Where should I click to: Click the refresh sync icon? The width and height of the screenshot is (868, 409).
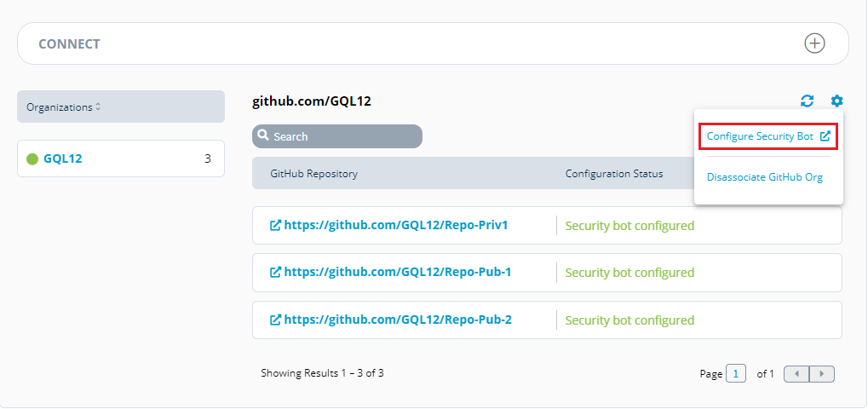click(x=808, y=101)
